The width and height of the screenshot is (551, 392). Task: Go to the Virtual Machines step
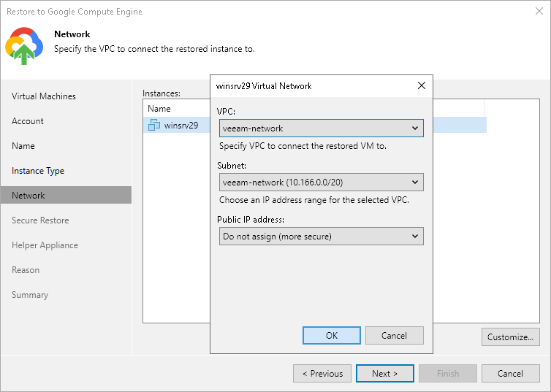44,96
